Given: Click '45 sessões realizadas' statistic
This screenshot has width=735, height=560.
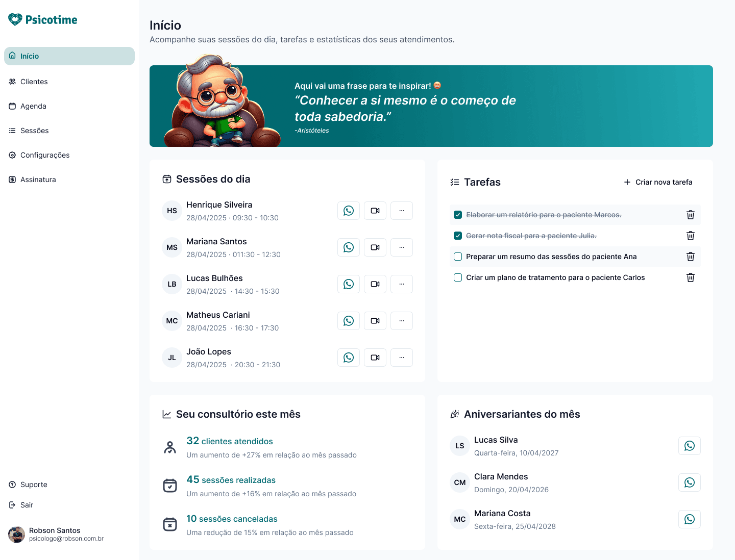Looking at the screenshot, I should (231, 479).
